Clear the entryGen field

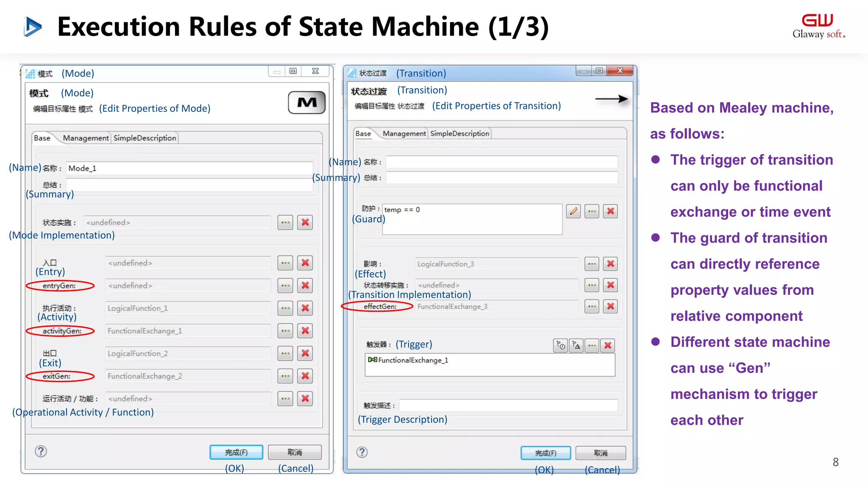305,286
